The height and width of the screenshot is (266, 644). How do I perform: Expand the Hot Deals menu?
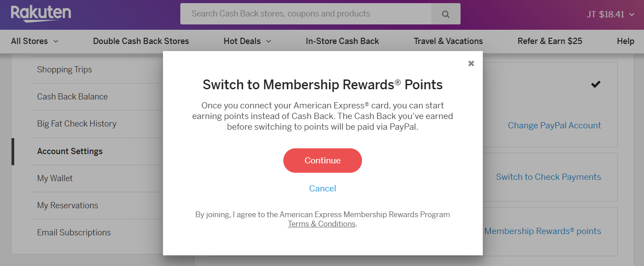tap(247, 41)
